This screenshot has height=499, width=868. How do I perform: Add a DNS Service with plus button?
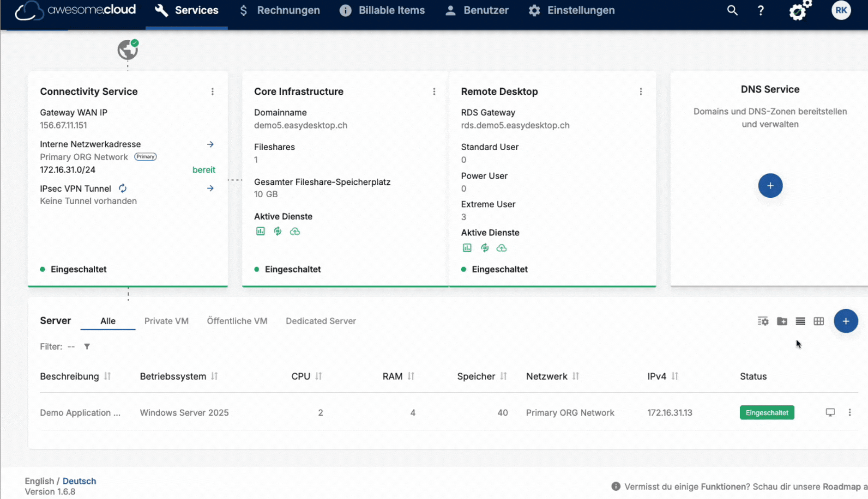770,186
